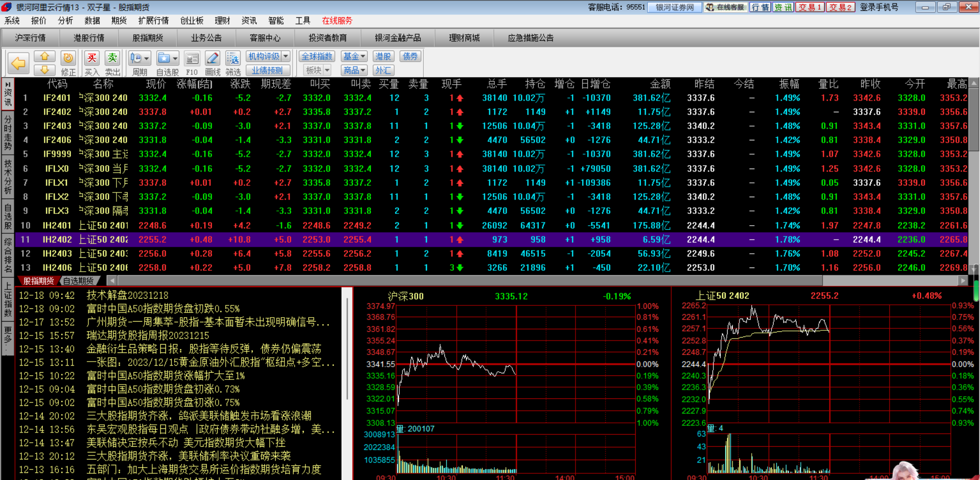This screenshot has width=980, height=480.
Task: Open the F10 company info icon
Action: point(192,59)
